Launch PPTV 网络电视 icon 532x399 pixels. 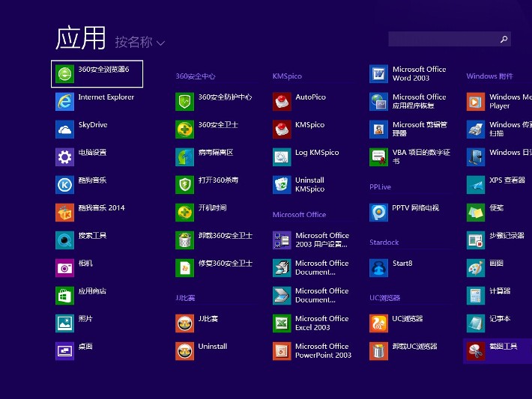[378, 212]
